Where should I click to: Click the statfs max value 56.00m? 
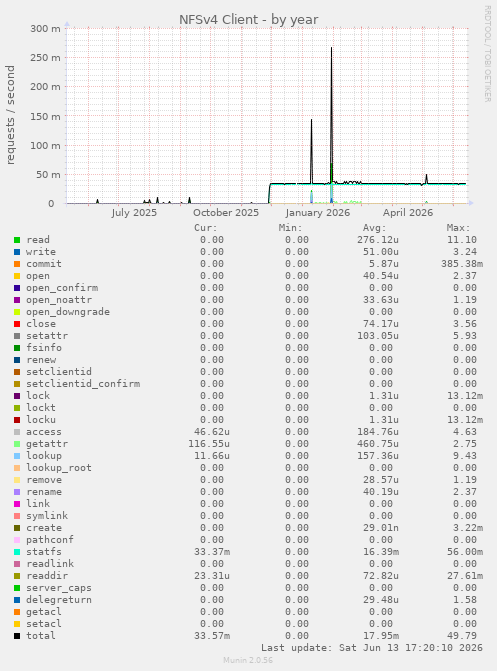[x=465, y=552]
